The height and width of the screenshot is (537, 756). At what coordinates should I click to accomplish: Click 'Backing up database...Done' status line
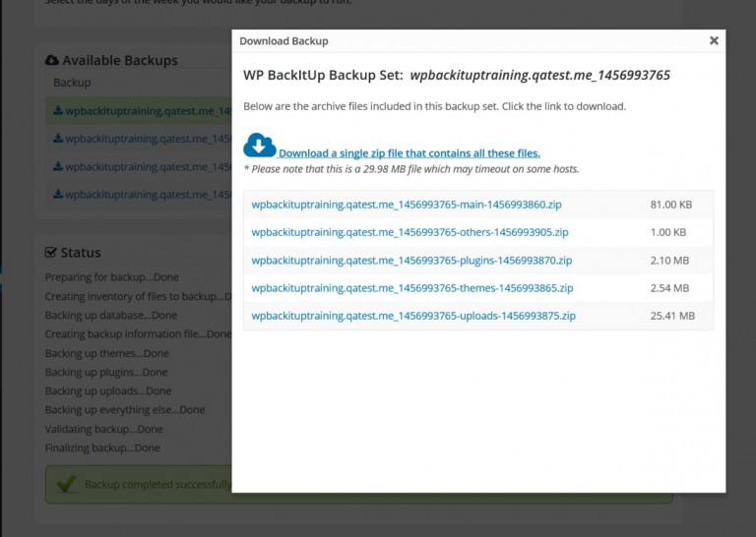(x=111, y=316)
